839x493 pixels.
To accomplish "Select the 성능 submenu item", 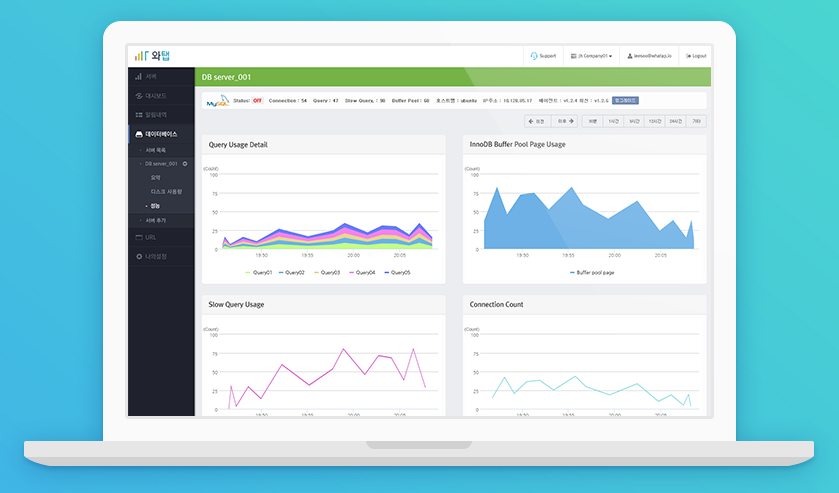I will 155,206.
